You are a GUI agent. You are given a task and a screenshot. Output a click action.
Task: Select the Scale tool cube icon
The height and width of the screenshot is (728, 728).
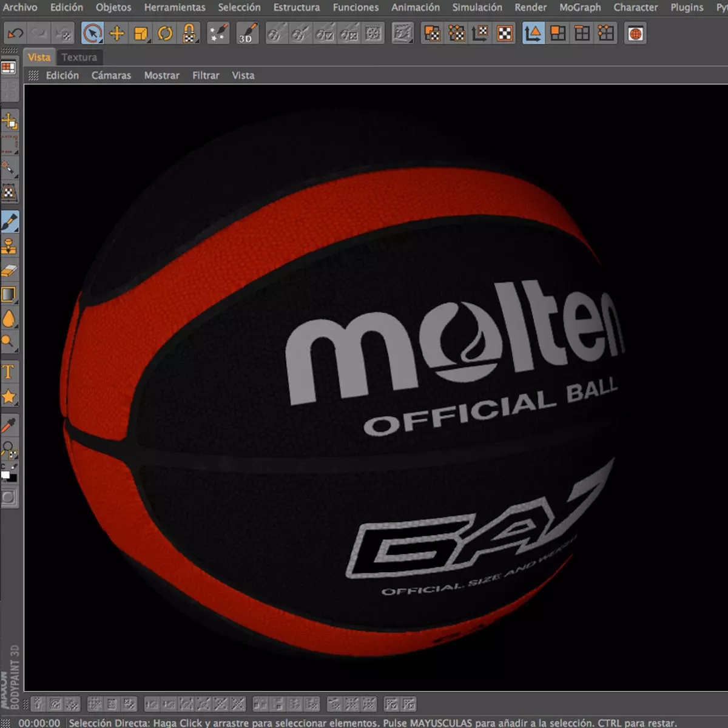click(x=141, y=33)
